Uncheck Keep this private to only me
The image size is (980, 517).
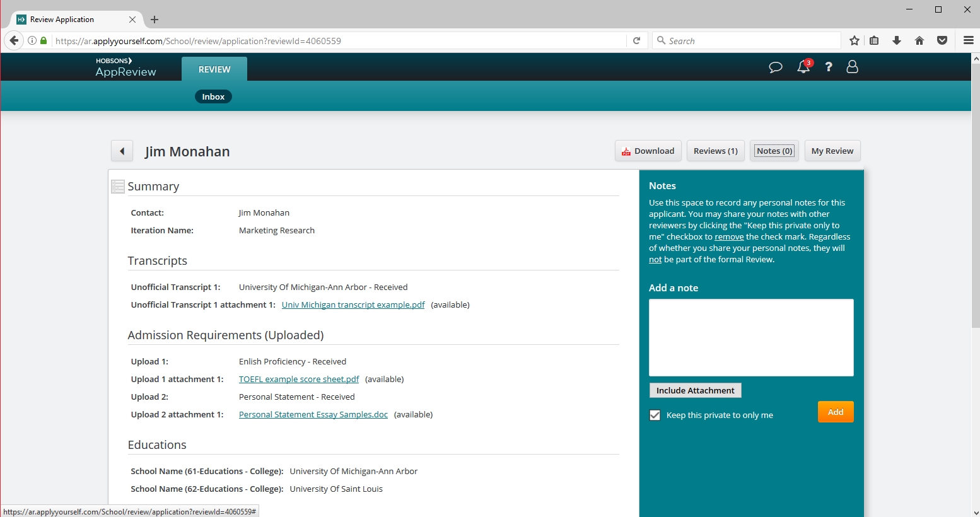655,415
